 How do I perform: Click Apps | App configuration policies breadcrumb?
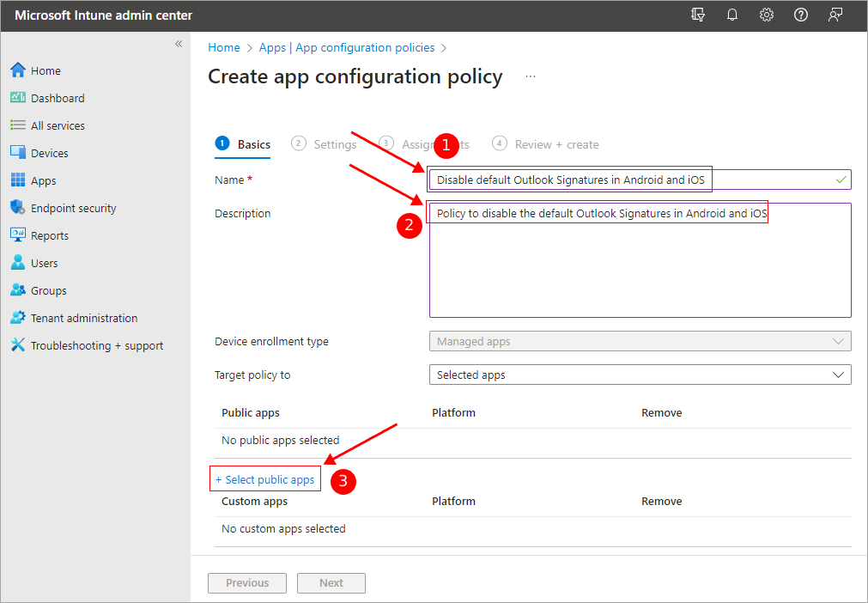coord(347,47)
